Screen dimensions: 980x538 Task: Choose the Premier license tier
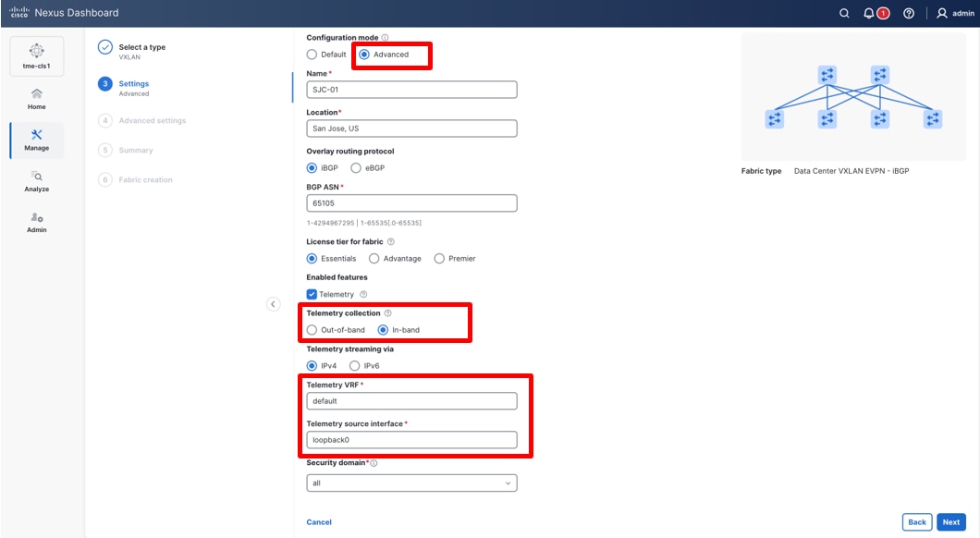tap(438, 258)
